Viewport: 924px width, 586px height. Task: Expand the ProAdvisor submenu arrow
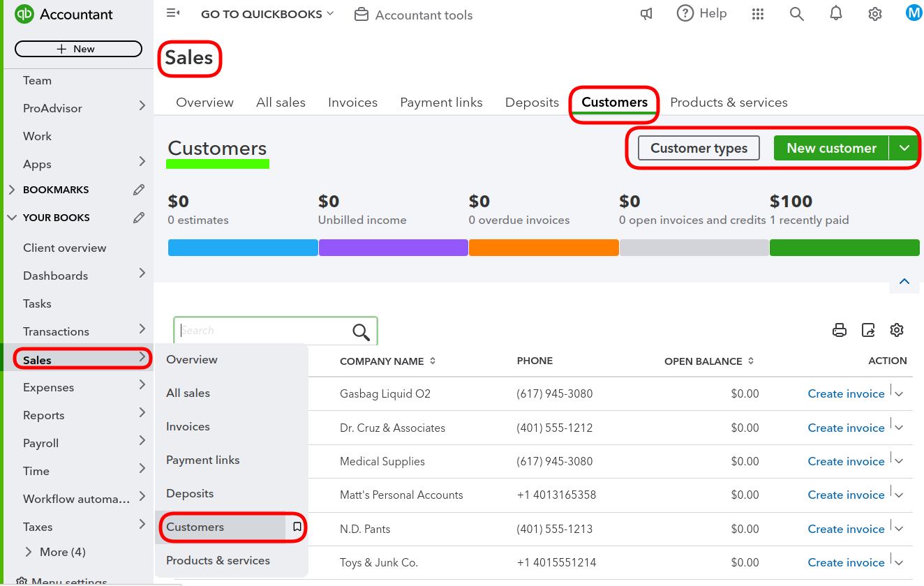point(142,106)
